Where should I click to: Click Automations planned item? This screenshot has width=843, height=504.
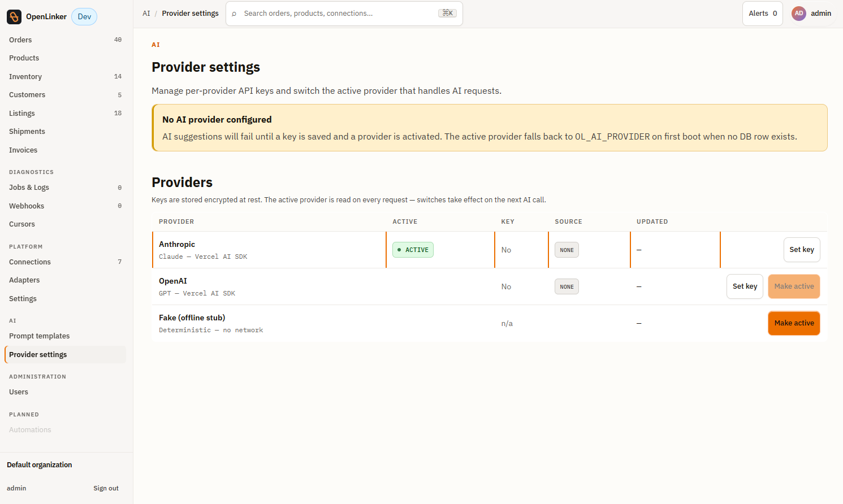[30, 430]
